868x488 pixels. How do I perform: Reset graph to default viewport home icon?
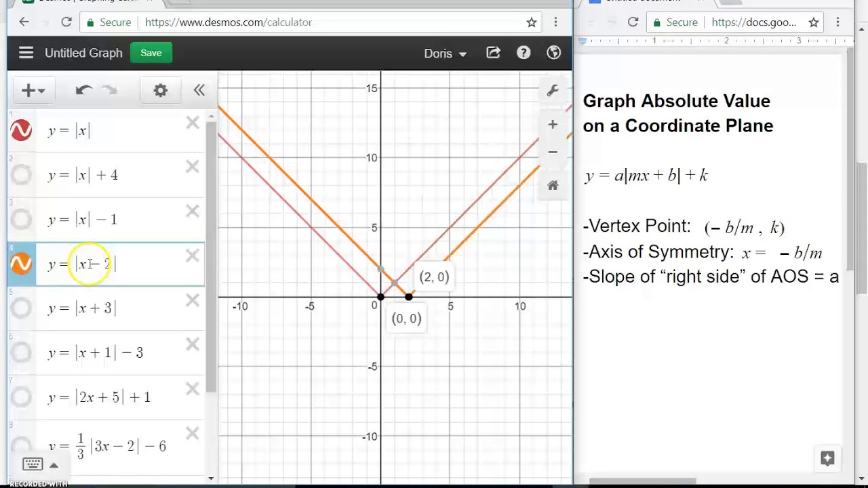(553, 186)
